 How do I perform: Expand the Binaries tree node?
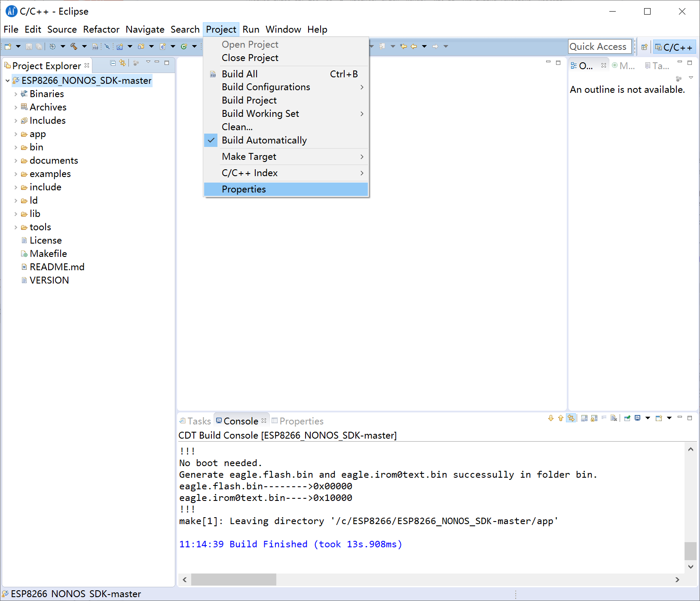pos(16,94)
